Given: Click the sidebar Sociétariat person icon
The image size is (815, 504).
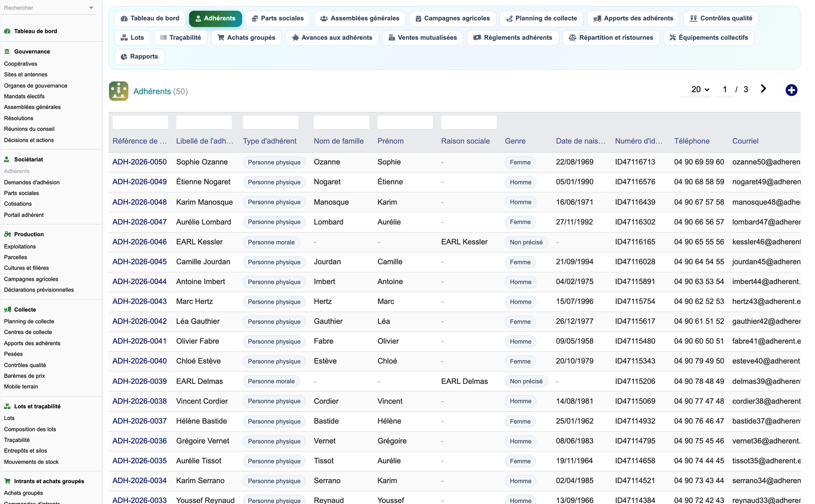Looking at the screenshot, I should coord(7,160).
